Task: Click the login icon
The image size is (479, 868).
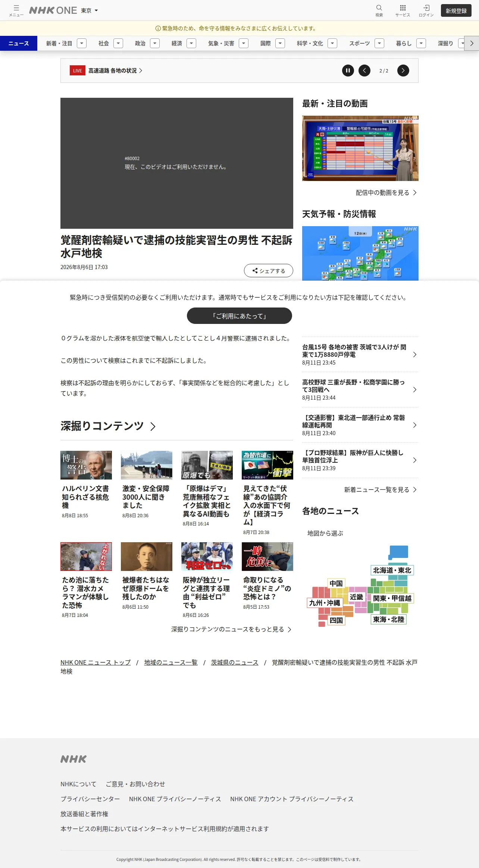Action: tap(426, 10)
